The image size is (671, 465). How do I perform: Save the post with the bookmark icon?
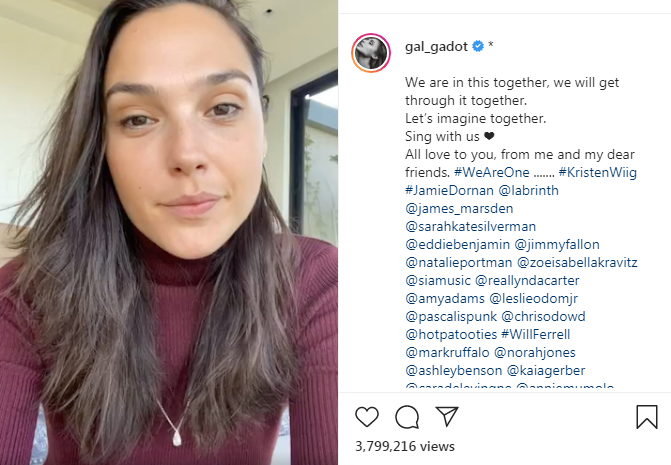(x=647, y=417)
